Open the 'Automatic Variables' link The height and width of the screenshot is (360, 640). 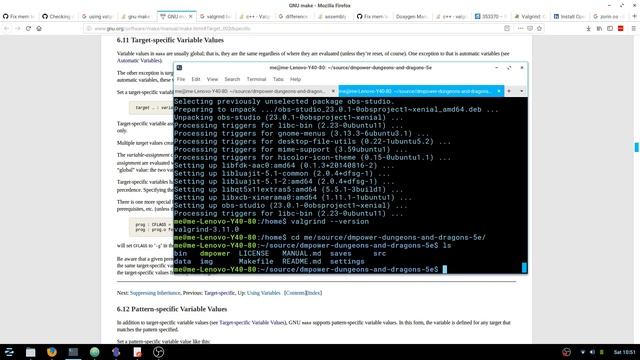coord(139,60)
